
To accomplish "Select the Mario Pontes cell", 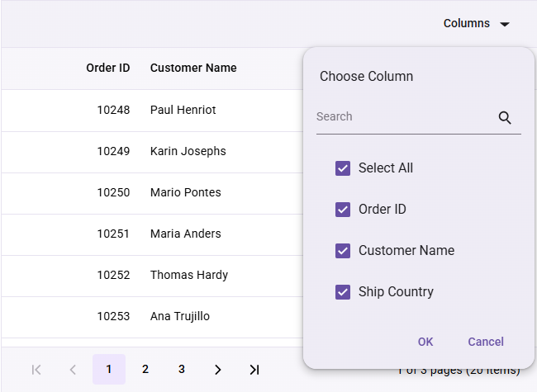I will 186,192.
